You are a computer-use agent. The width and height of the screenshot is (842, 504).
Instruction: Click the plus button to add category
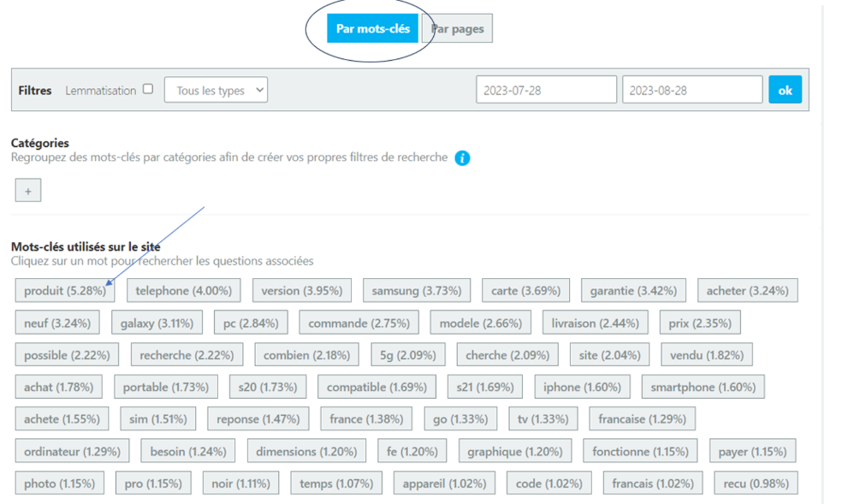(28, 191)
